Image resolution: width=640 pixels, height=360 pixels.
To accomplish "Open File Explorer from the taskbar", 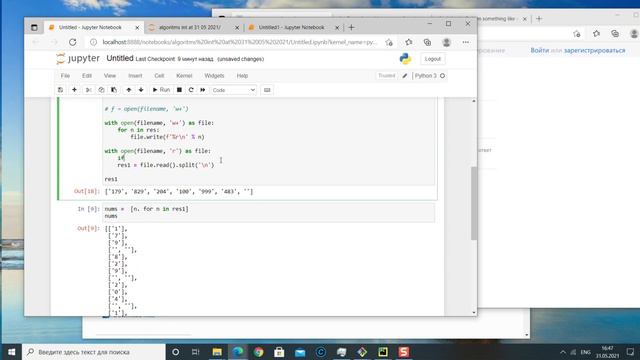I will pos(217,352).
